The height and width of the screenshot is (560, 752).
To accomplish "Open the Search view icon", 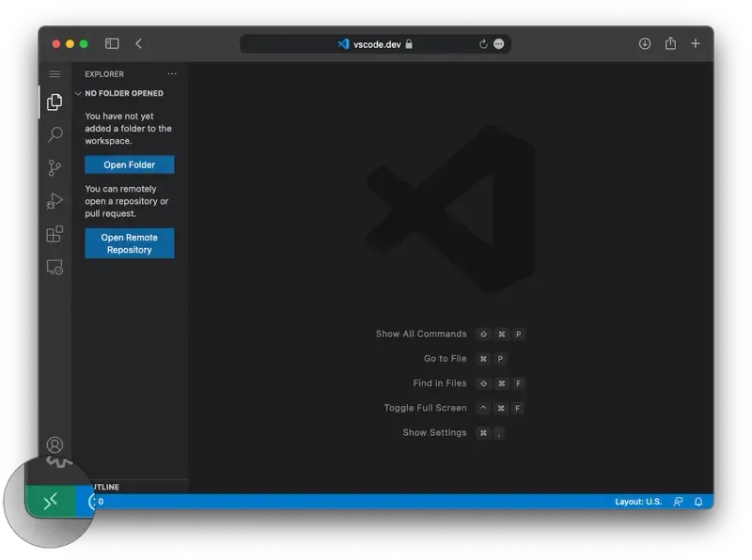I will [55, 134].
